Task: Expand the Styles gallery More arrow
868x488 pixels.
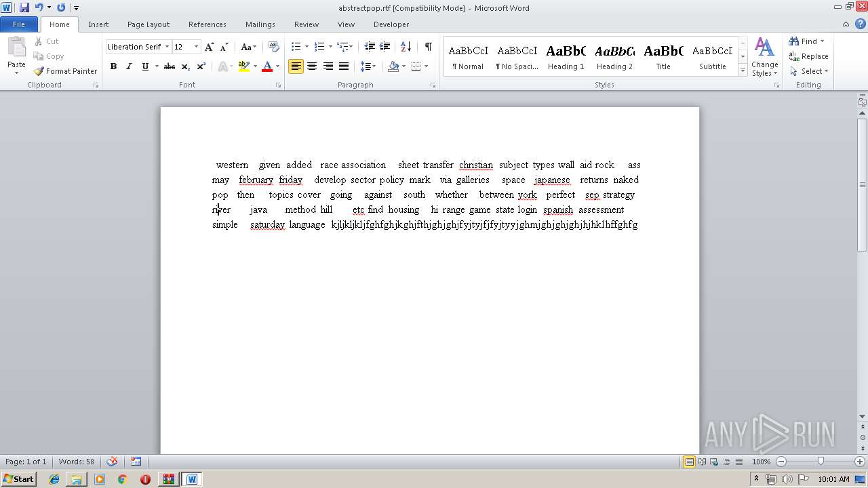Action: pos(743,70)
